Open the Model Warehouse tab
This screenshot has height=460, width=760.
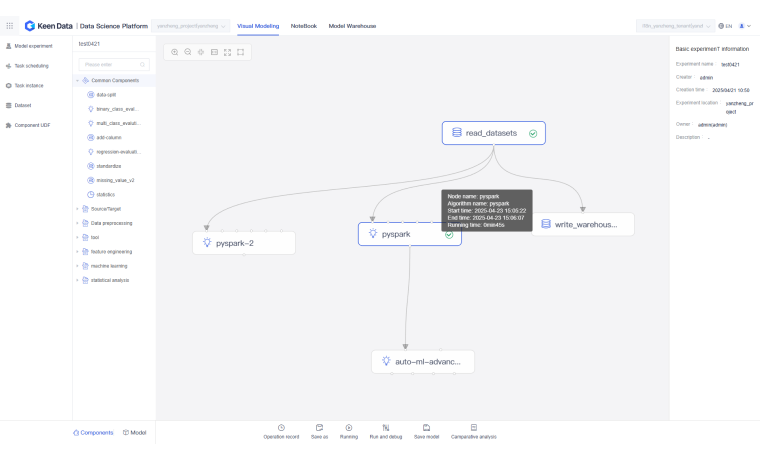click(351, 25)
